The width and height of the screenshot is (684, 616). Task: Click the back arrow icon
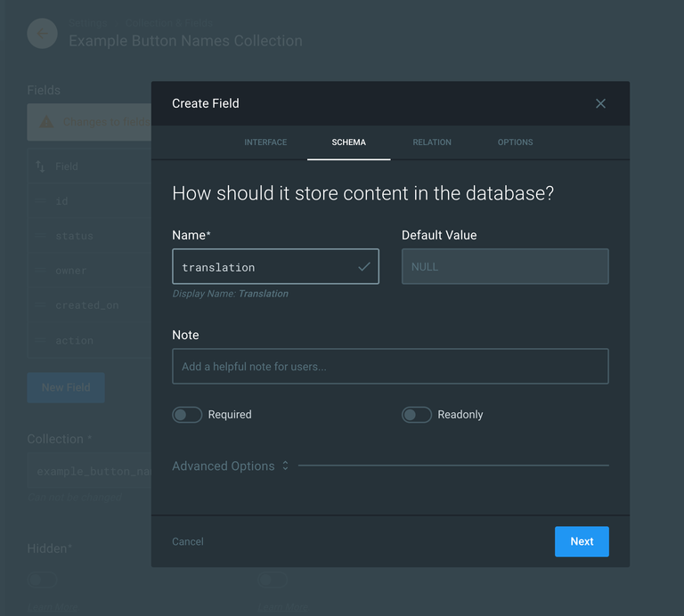pos(42,33)
